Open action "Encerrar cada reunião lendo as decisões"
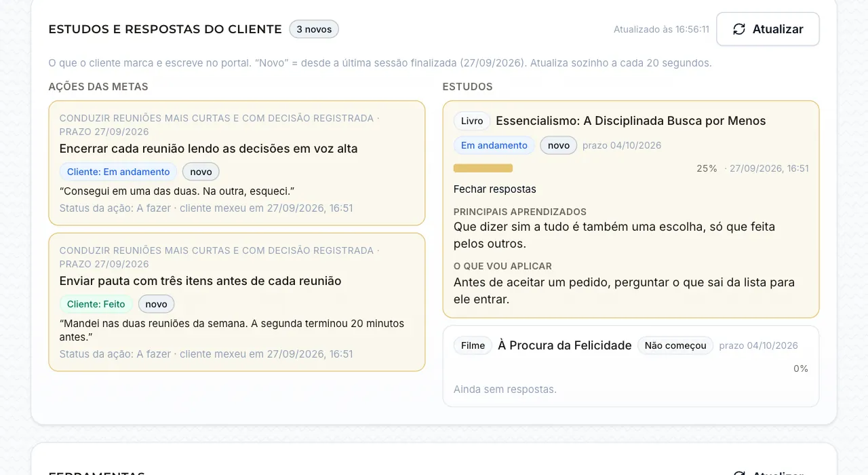This screenshot has height=475, width=868. [208, 149]
